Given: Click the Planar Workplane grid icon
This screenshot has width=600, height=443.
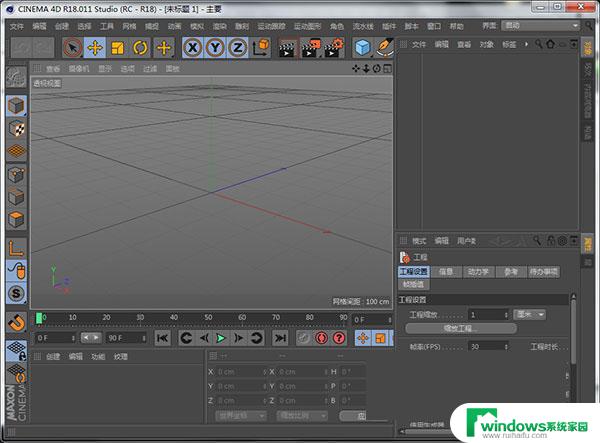Looking at the screenshot, I should coord(16,373).
